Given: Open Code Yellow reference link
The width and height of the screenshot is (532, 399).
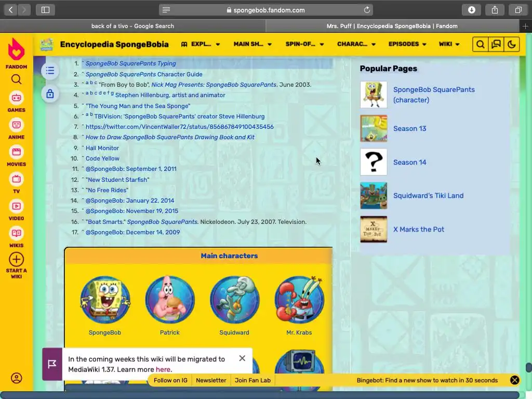Looking at the screenshot, I should (x=102, y=158).
